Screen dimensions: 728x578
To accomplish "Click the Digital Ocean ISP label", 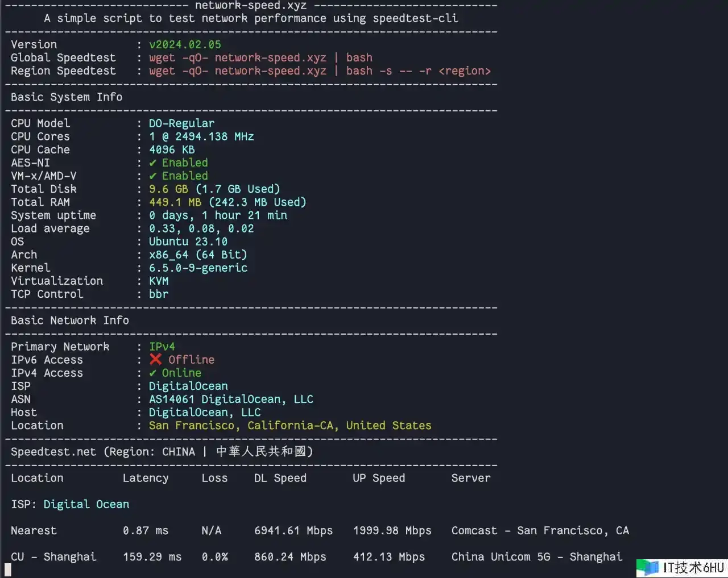I will [x=86, y=504].
